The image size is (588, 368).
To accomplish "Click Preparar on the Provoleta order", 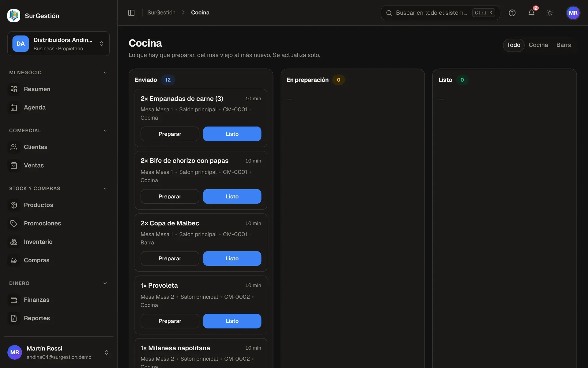I will click(170, 321).
